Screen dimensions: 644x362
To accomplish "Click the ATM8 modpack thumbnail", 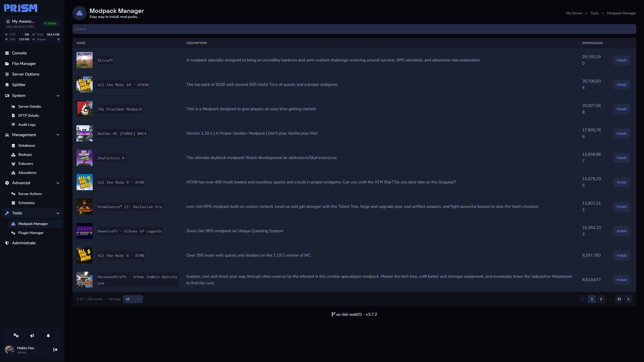I will pos(85,255).
